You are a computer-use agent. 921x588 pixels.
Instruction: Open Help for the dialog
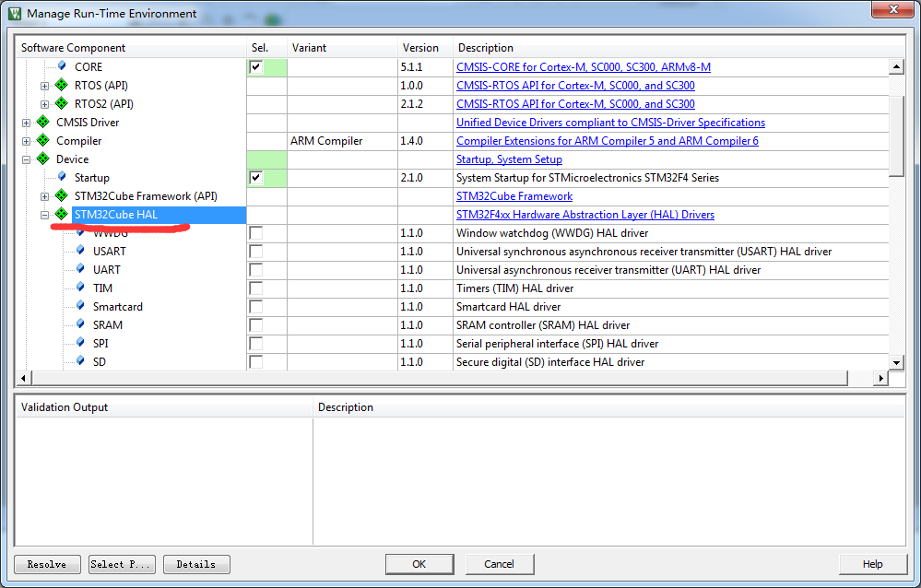point(873,565)
